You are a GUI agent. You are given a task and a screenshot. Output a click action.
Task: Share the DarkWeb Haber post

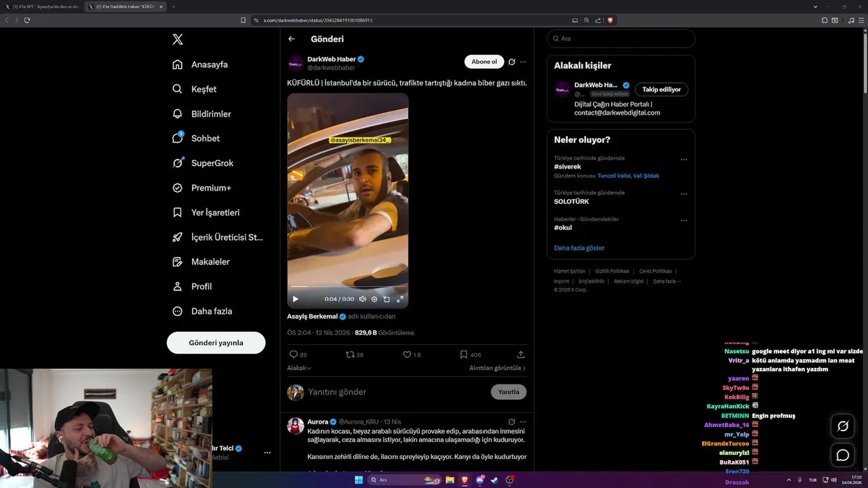coord(521,354)
